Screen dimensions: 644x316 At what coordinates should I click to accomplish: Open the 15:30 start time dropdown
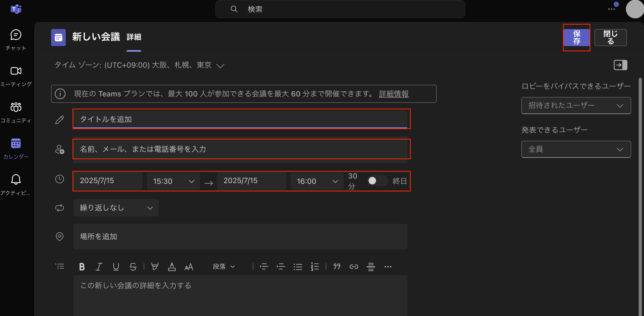click(x=173, y=181)
